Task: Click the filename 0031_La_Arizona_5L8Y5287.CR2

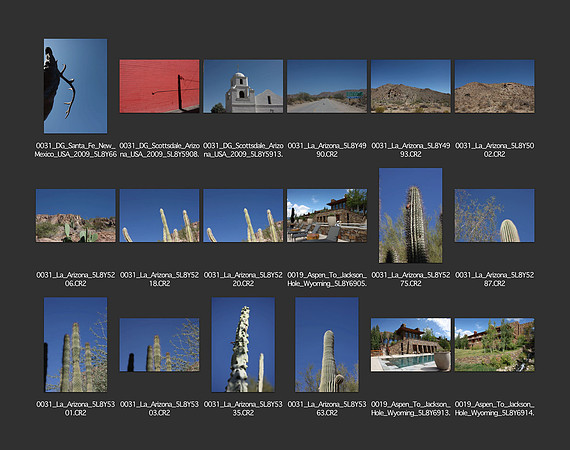Action: coord(495,279)
